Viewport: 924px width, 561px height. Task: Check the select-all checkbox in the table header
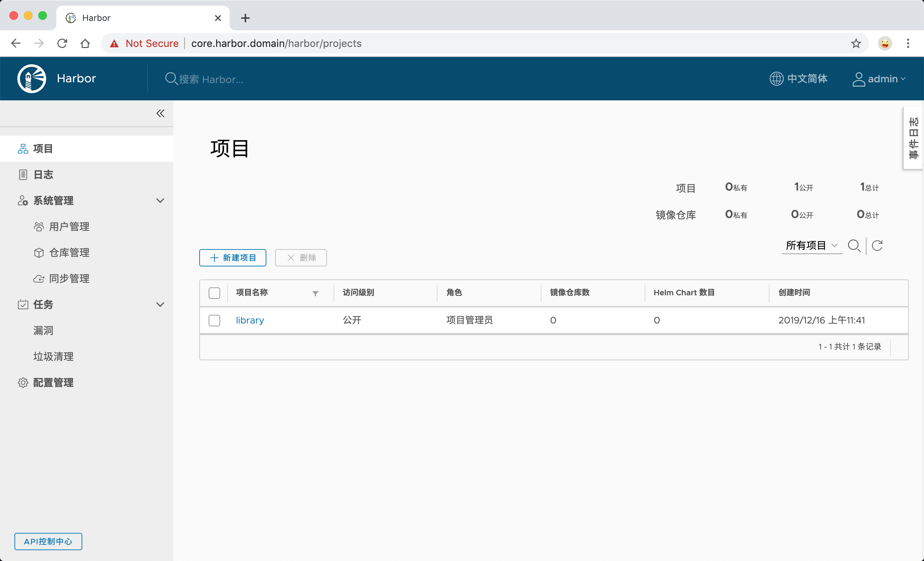[x=214, y=293]
